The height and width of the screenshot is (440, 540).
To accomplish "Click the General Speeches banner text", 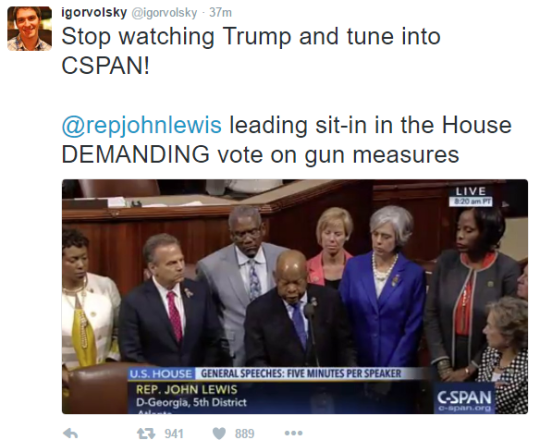I will tap(301, 374).
